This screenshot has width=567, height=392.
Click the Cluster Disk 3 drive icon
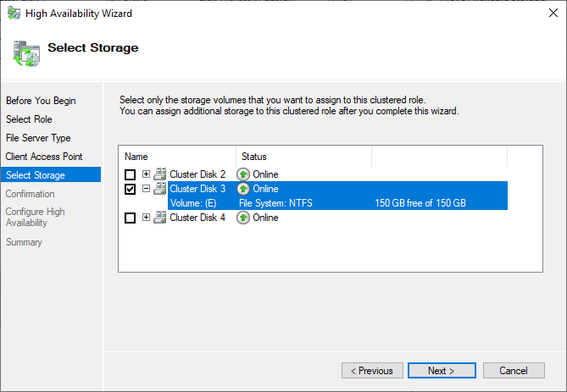tap(160, 189)
